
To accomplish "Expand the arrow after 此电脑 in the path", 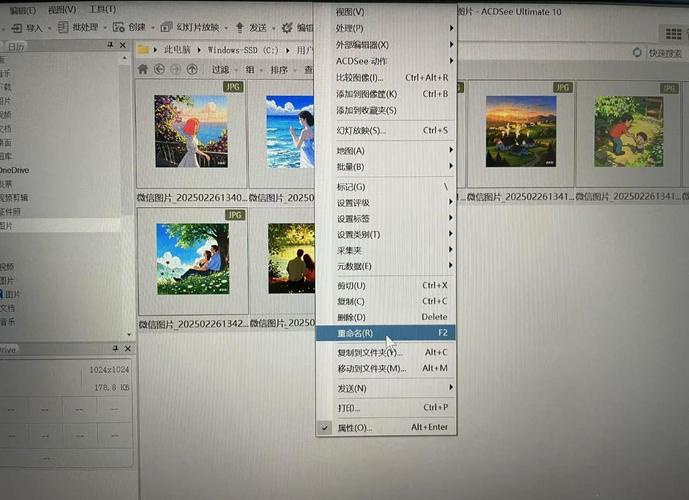I will (x=199, y=50).
